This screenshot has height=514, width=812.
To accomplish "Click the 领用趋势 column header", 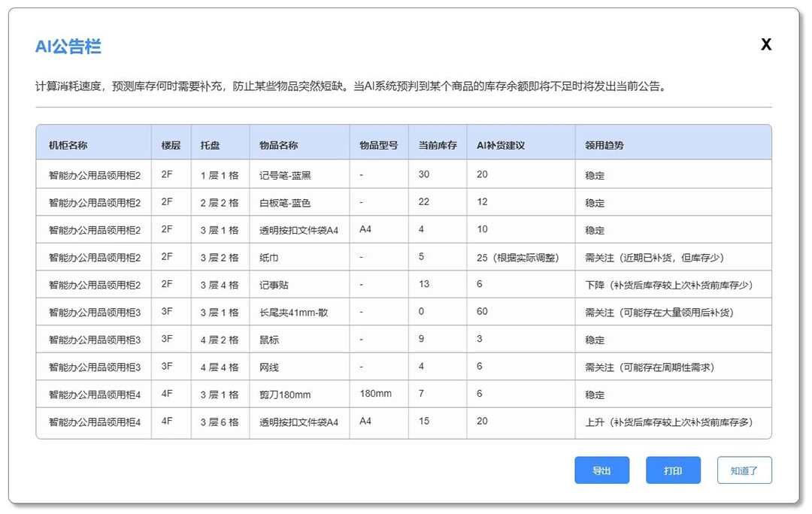I will click(604, 145).
